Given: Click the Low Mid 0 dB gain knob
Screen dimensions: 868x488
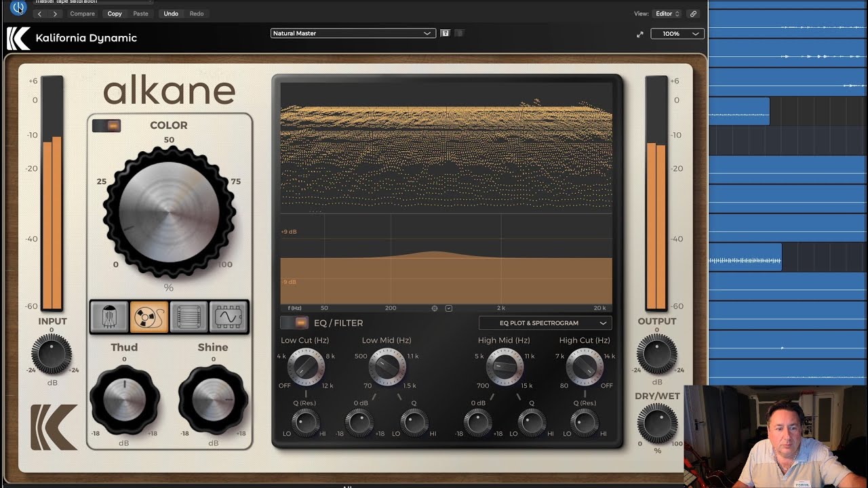Looking at the screenshot, I should pos(359,423).
